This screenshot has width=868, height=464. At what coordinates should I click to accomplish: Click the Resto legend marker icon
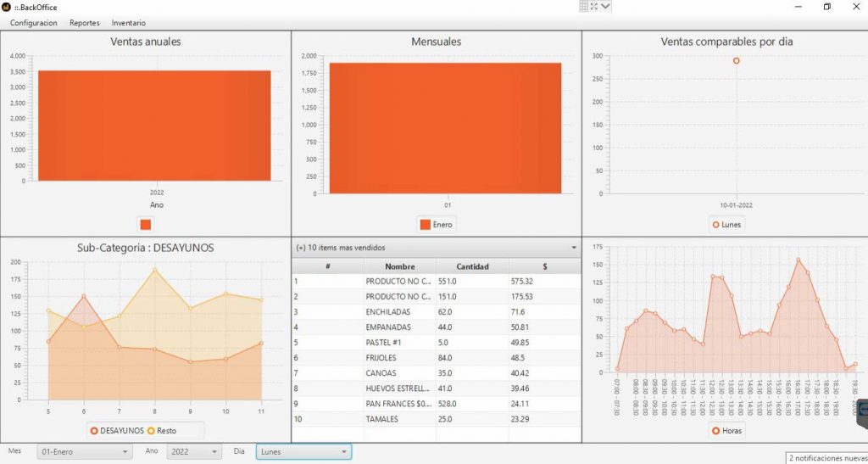coord(151,431)
